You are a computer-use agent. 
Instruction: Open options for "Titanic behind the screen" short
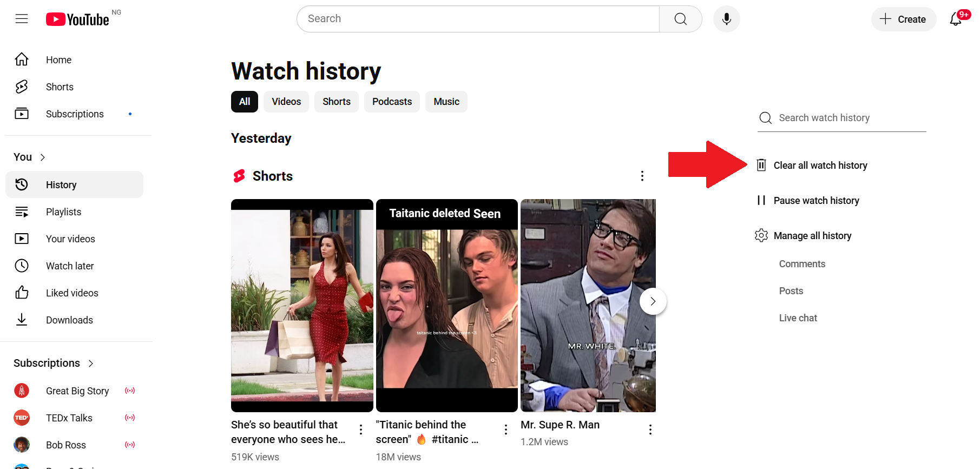tap(506, 430)
